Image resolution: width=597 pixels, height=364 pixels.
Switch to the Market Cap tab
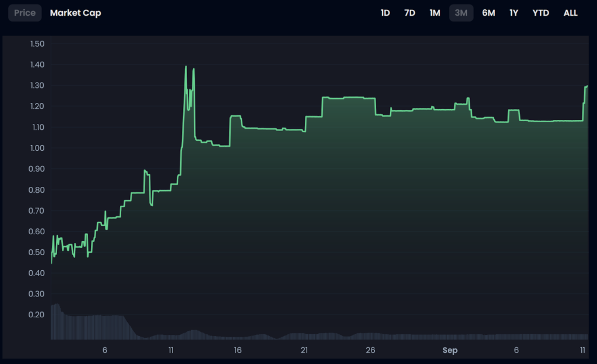coord(75,13)
